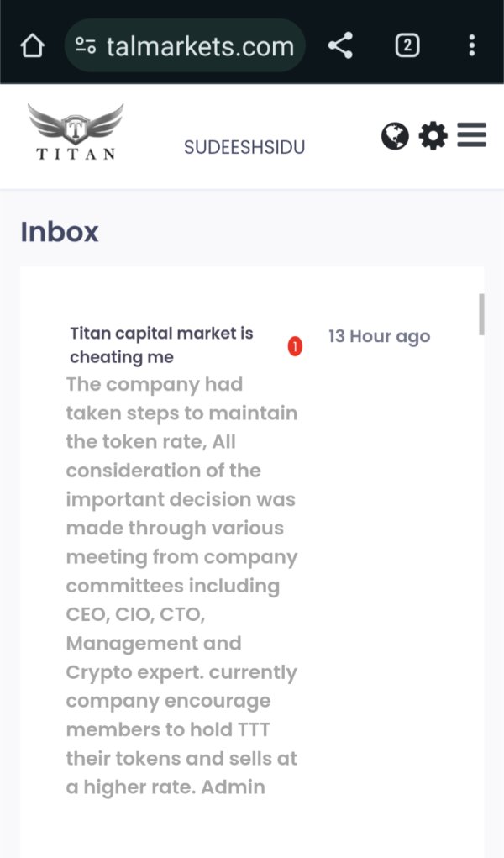
Task: Open site info icon beside talmarkets.com
Action: click(86, 45)
